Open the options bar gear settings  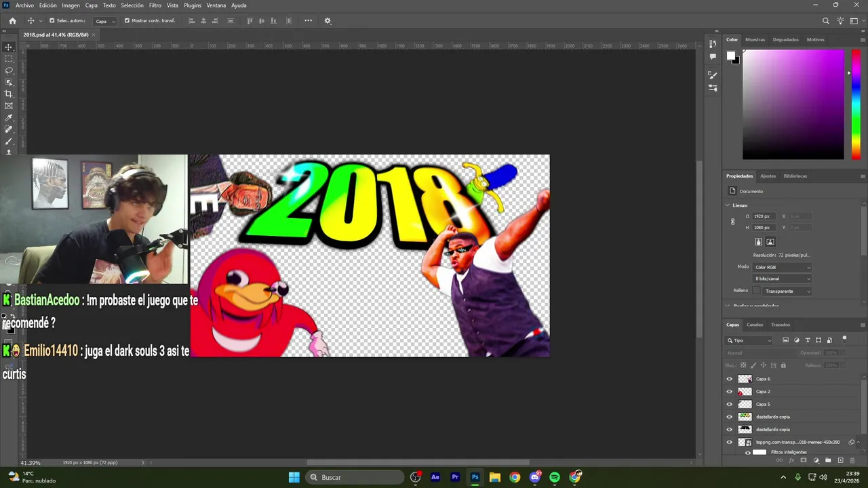[x=328, y=21]
